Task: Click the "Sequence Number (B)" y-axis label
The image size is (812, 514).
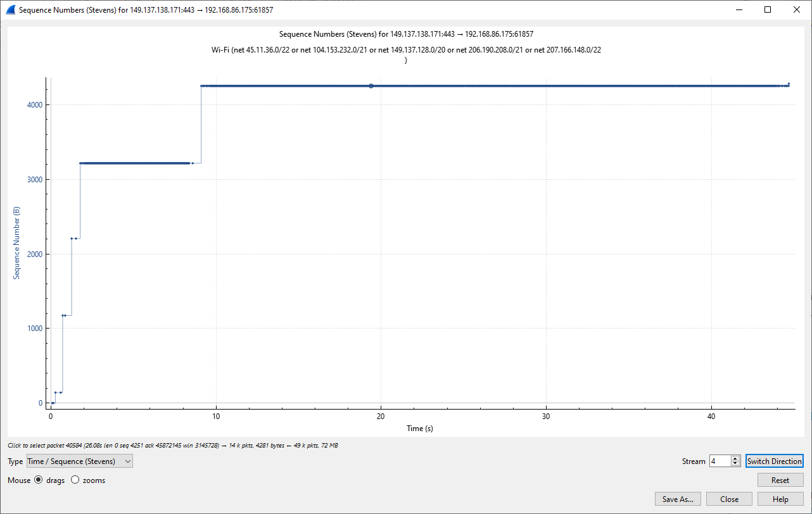Action: [17, 243]
